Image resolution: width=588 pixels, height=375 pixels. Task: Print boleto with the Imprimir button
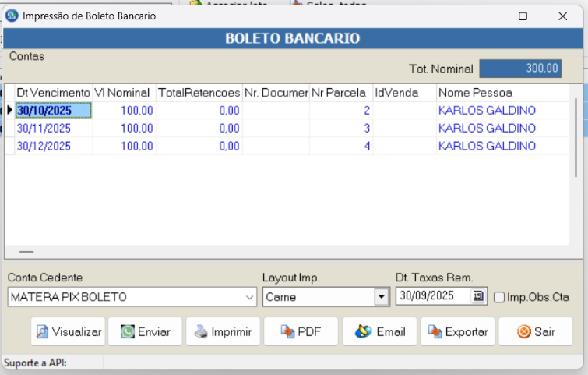pyautogui.click(x=224, y=331)
